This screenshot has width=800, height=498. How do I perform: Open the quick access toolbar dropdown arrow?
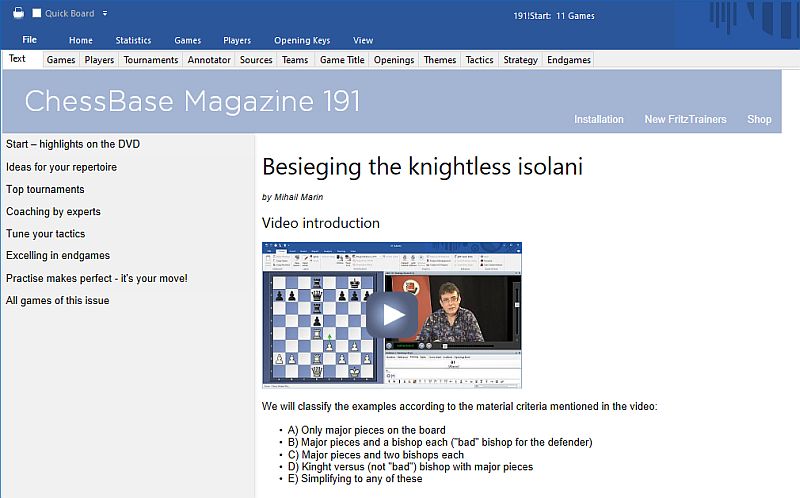(x=105, y=13)
